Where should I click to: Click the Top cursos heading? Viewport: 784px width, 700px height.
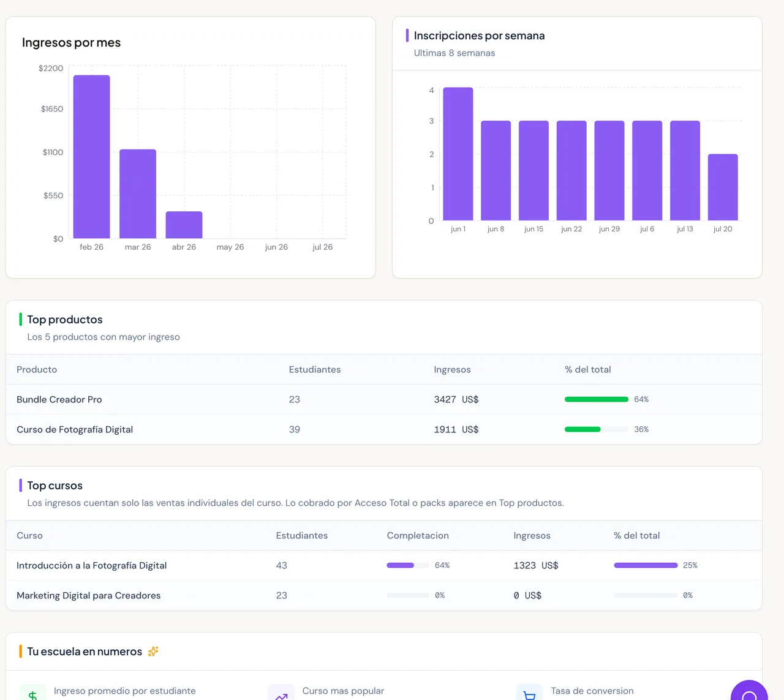coord(55,485)
